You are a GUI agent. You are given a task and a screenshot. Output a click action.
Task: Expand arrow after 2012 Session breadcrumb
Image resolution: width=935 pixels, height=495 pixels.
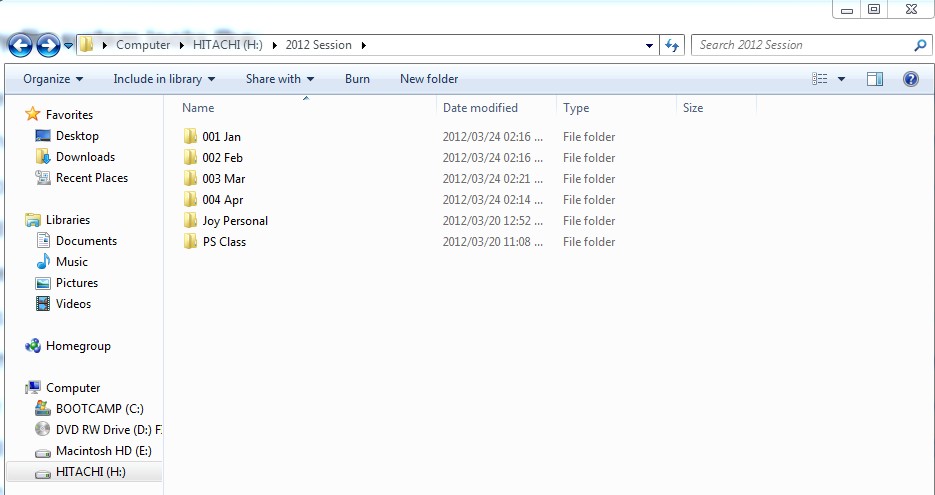click(x=363, y=45)
